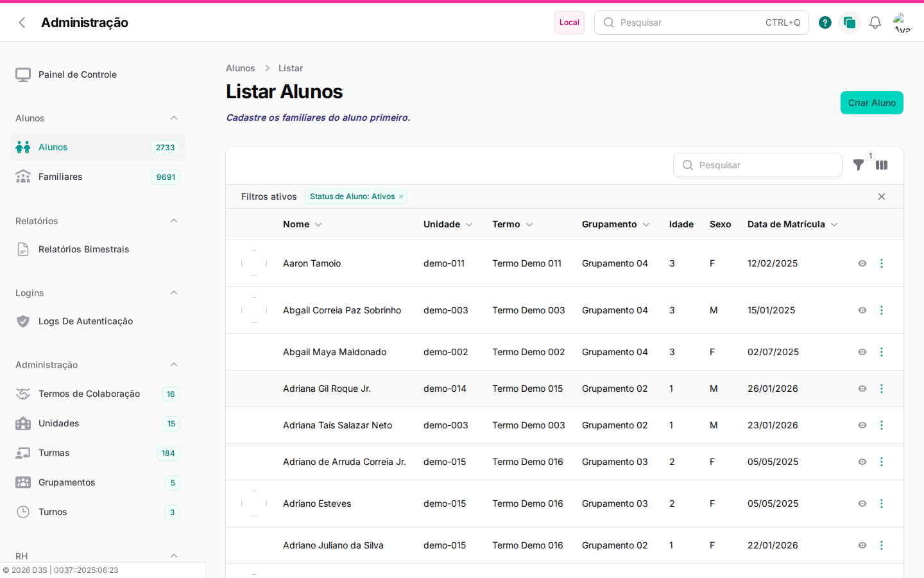Open actions menu for Adriana Gil Roque Jr.
Screen dimensions: 924x578
(882, 389)
